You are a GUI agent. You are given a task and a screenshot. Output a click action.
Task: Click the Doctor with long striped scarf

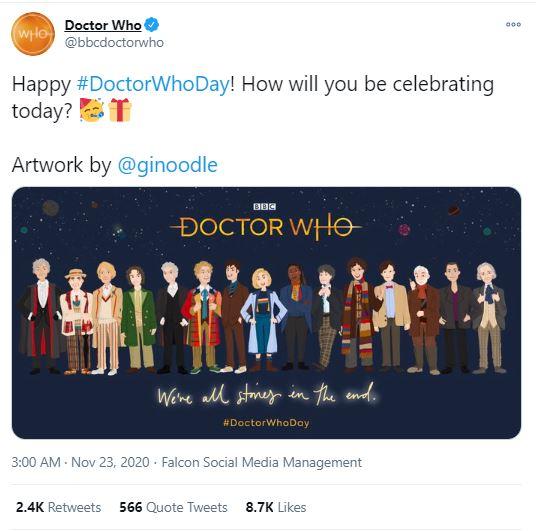pyautogui.click(x=357, y=315)
